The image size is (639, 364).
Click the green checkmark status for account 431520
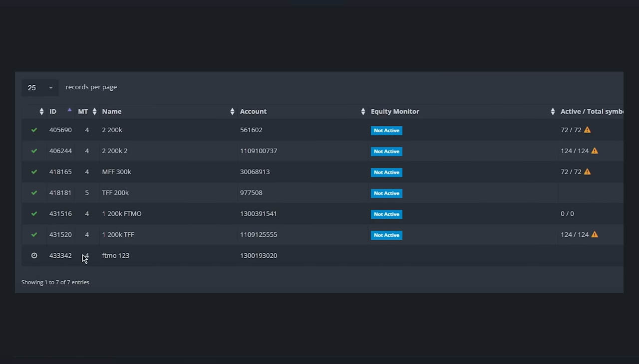point(34,234)
